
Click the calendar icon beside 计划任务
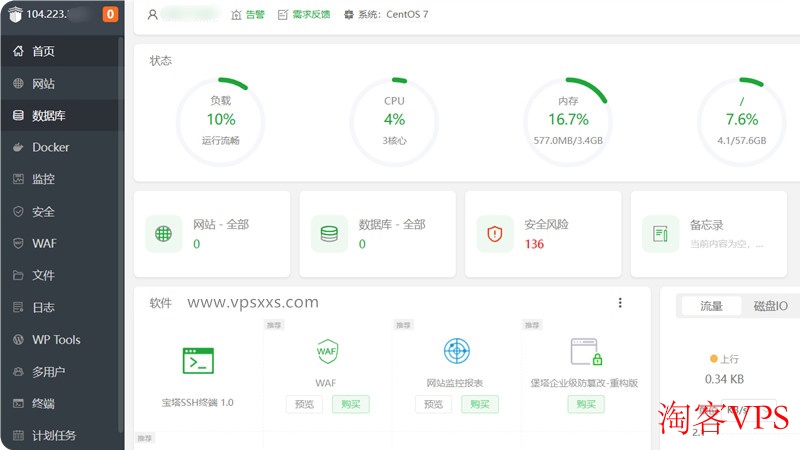[18, 435]
